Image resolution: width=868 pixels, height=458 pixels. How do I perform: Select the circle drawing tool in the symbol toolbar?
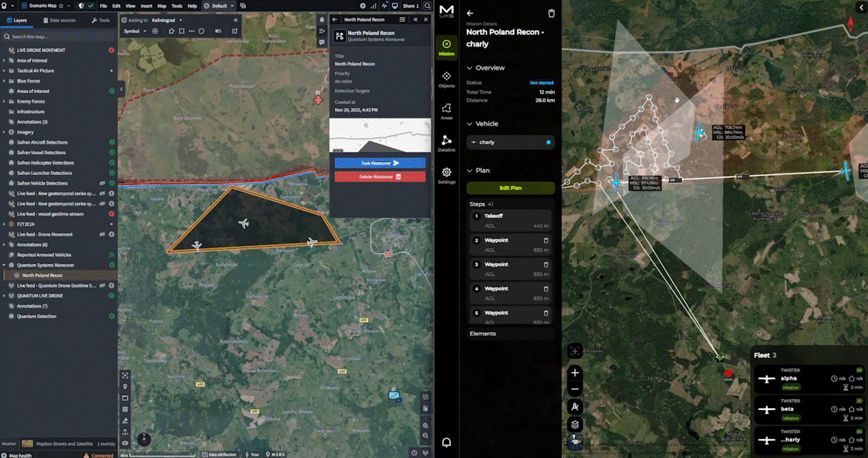201,31
